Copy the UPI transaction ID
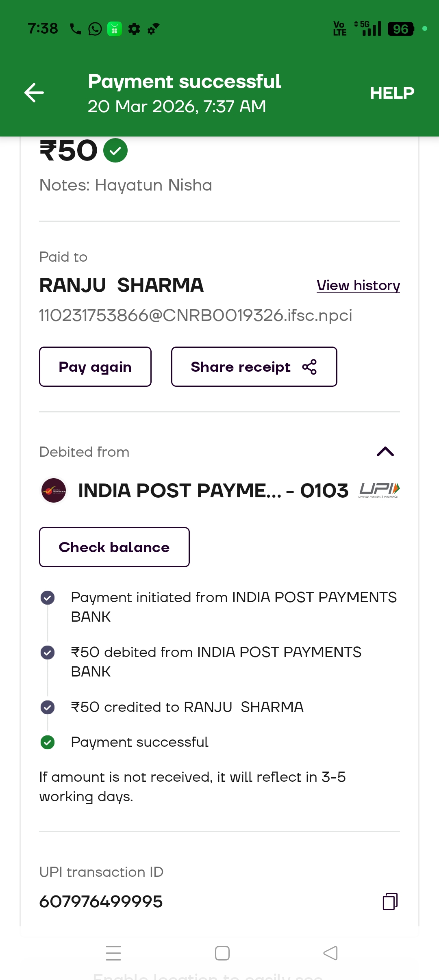 click(x=390, y=901)
